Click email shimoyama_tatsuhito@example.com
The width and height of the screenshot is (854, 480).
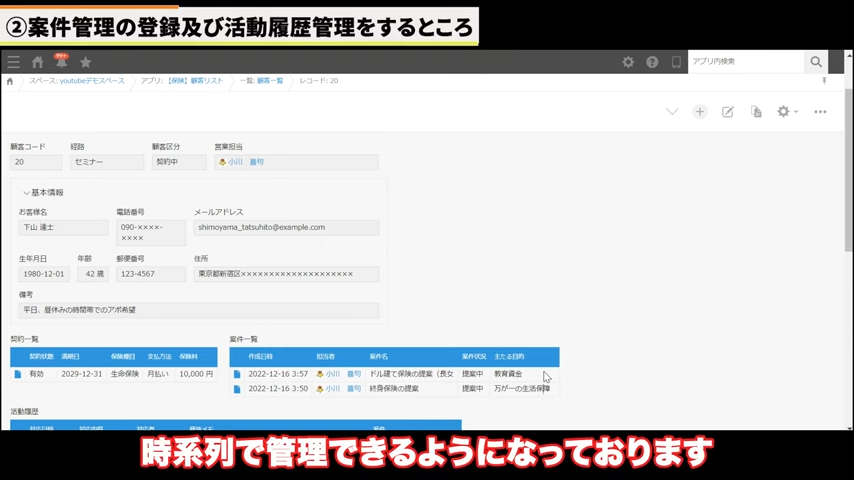coord(286,228)
